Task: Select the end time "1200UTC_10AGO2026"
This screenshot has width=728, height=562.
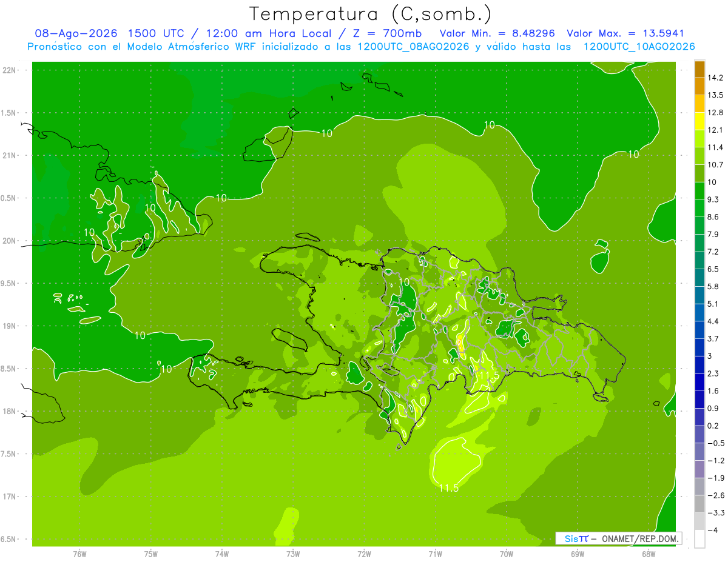Action: coord(639,47)
